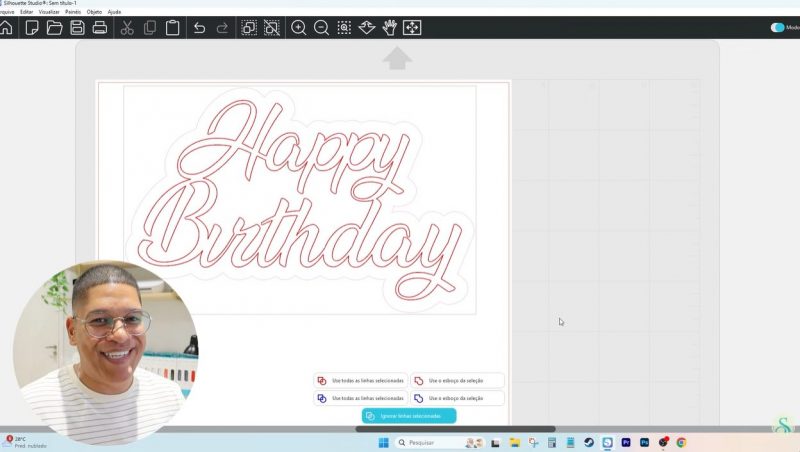Toggle the mode switch at top right
This screenshot has width=800, height=452.
[777, 28]
